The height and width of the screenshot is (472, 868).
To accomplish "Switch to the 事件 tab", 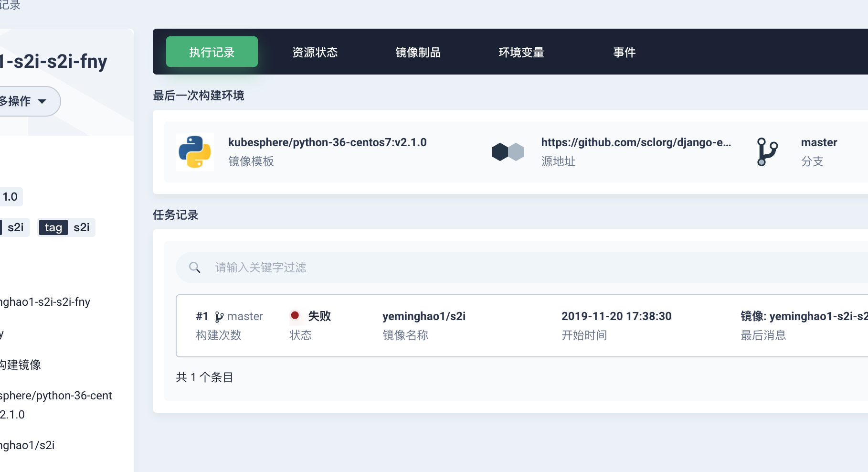I will (624, 53).
